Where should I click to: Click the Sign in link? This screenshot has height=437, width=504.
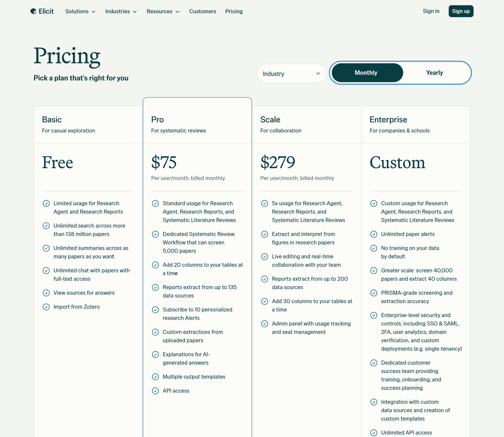[431, 11]
